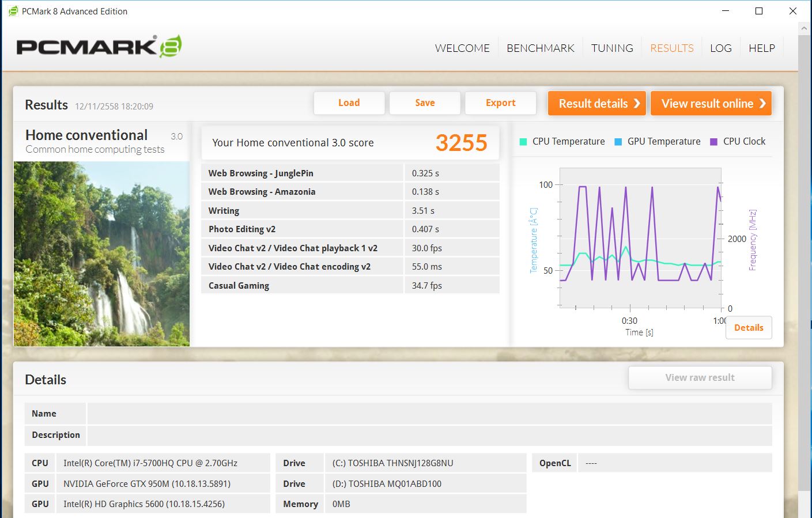Click the score value 3255

(461, 143)
